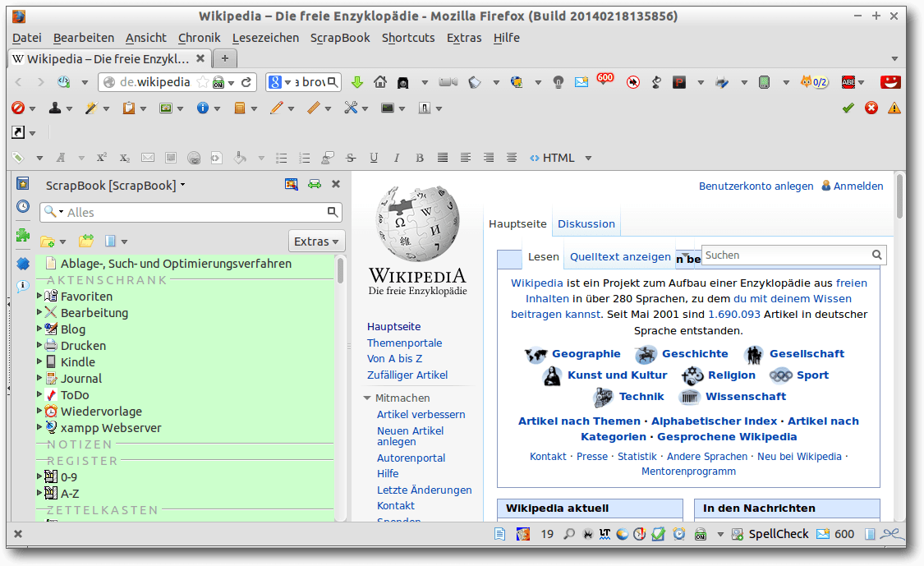The width and height of the screenshot is (924, 566).
Task: Toggle the padlock ON icon in the URL bar
Action: coord(218,82)
